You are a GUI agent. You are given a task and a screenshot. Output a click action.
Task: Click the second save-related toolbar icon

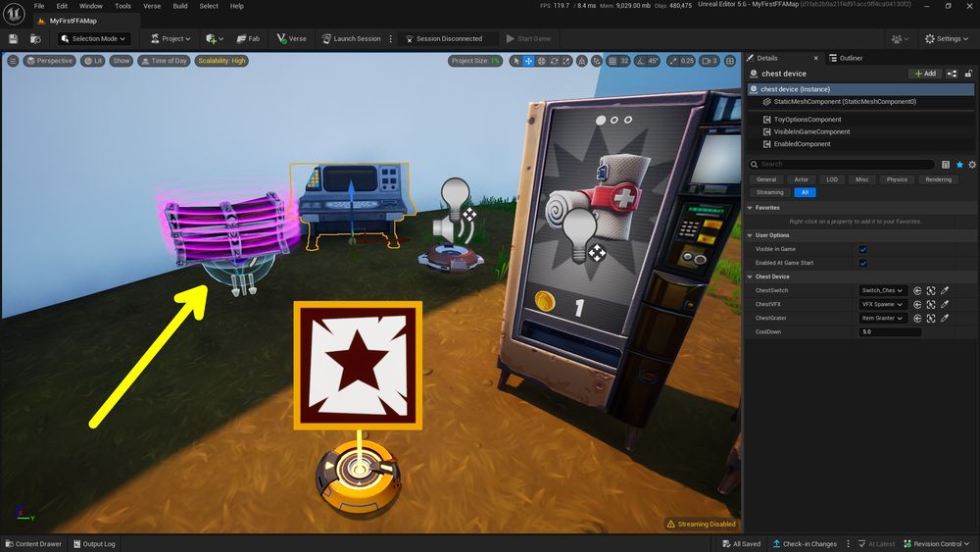[x=35, y=39]
